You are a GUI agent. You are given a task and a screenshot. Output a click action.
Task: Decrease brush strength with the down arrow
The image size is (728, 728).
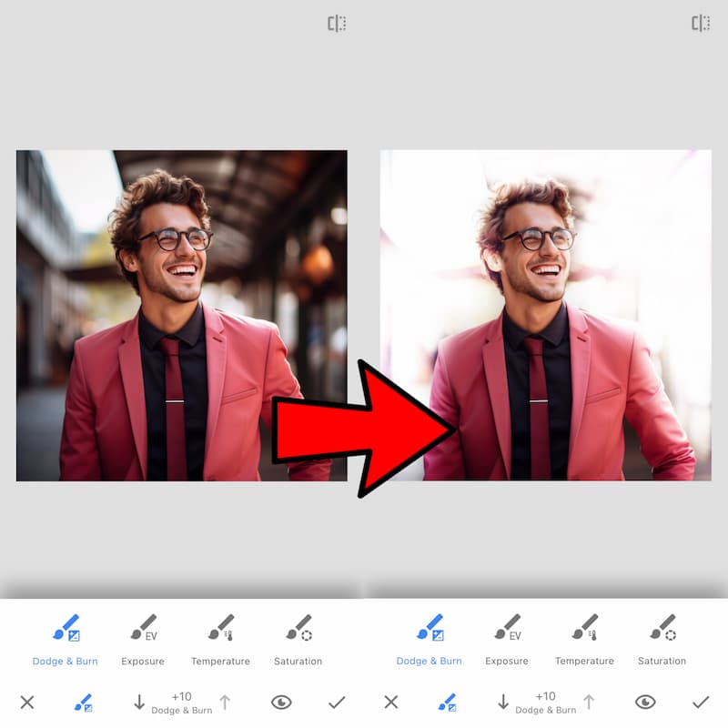pos(138,701)
